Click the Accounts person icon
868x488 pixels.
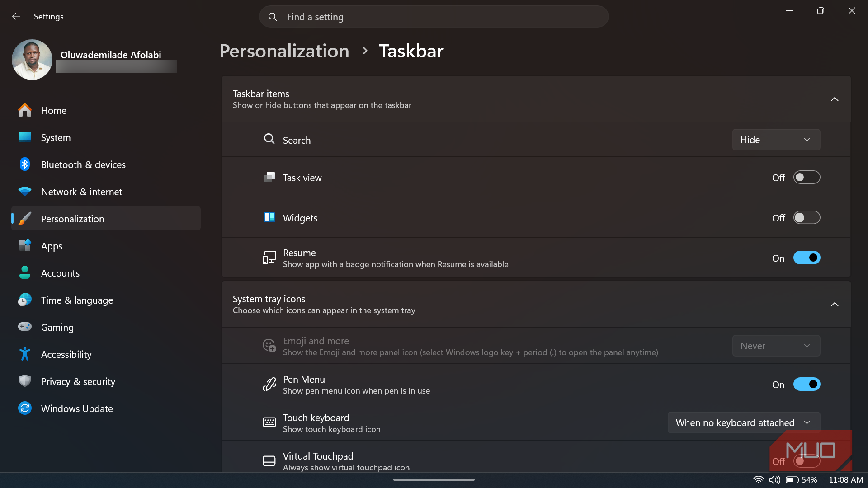pos(25,272)
